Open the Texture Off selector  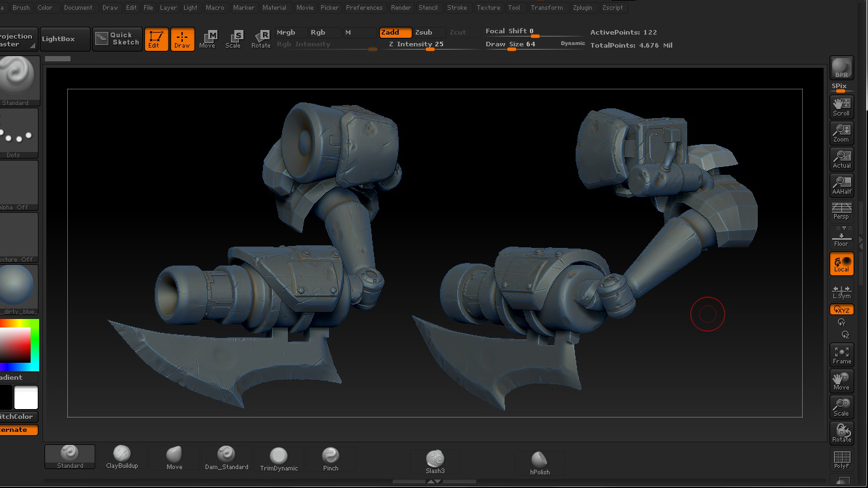coord(19,237)
